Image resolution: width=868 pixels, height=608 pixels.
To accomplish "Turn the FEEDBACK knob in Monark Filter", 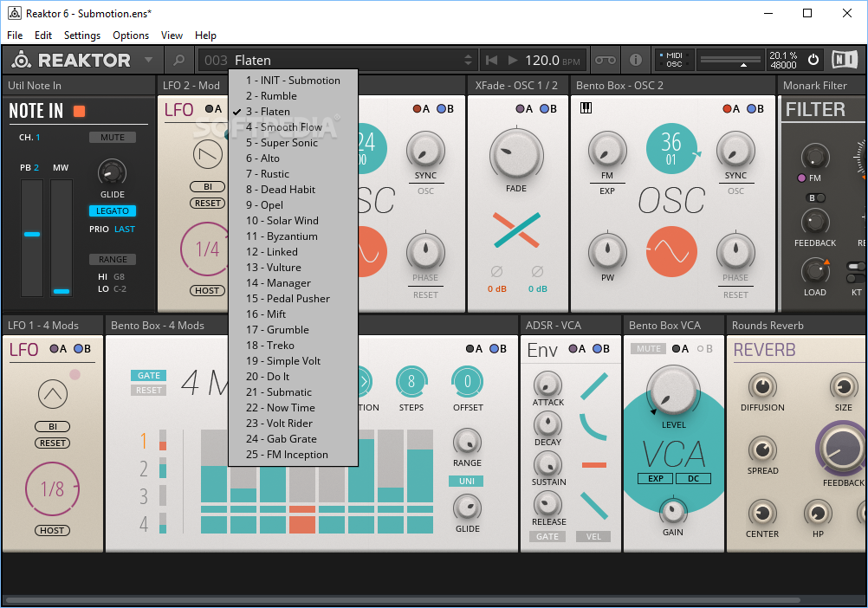I will pos(815,222).
